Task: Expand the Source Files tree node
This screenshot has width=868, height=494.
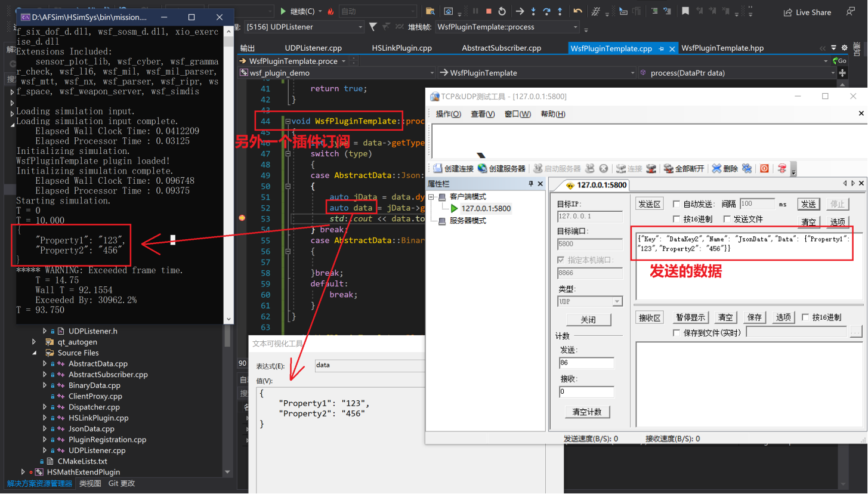Action: tap(35, 353)
